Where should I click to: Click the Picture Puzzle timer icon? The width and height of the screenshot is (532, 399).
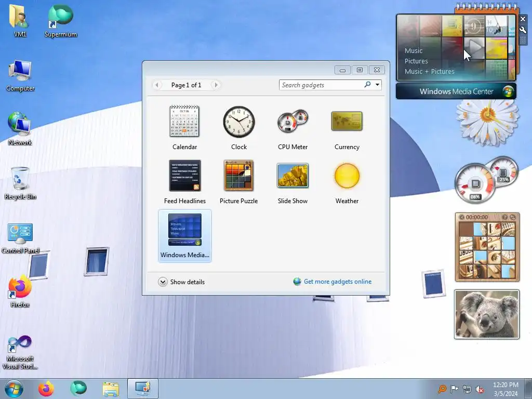tap(462, 217)
